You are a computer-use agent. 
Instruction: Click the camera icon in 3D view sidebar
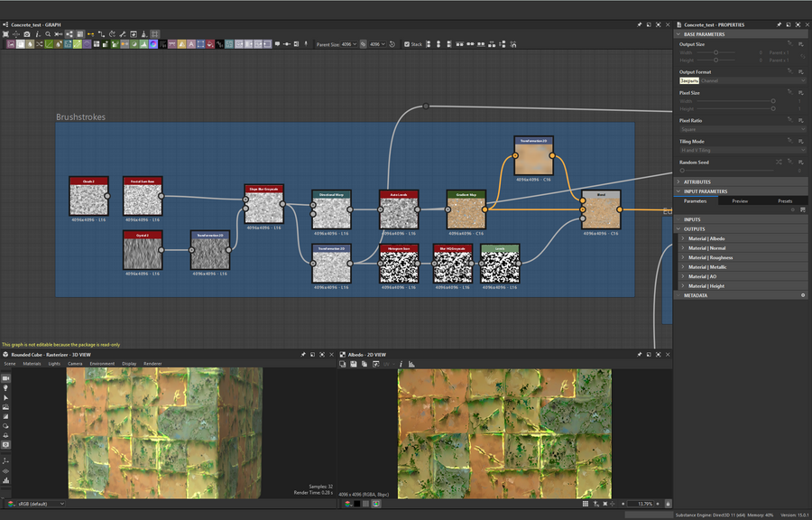pyautogui.click(x=5, y=378)
